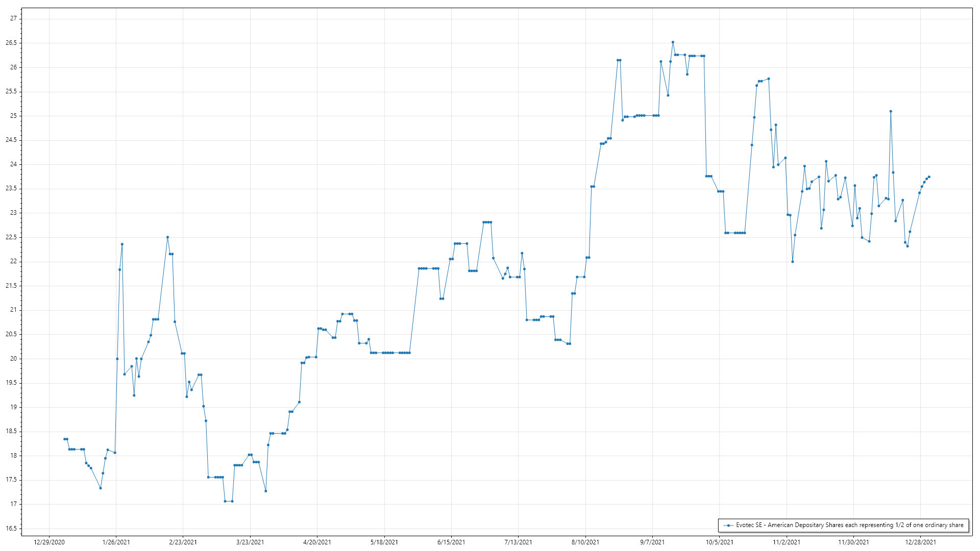Click the November dip data point at 22
This screenshot has width=980, height=551.
point(793,262)
